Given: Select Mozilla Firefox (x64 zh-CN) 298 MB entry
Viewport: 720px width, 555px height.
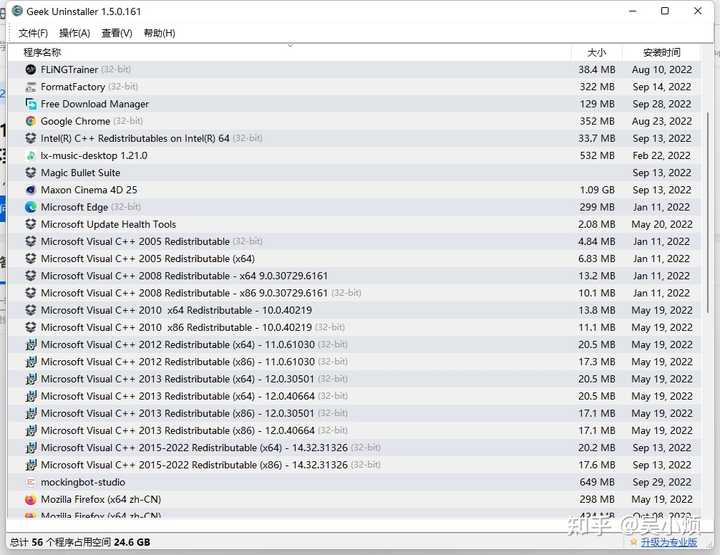Looking at the screenshot, I should coord(101,499).
